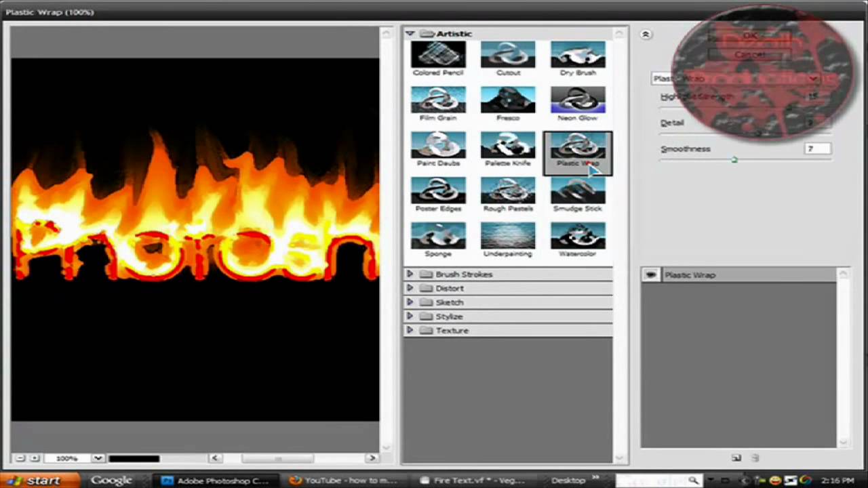The image size is (868, 488).
Task: Select the Smudge Stick filter thumbnail
Action: pos(578,195)
